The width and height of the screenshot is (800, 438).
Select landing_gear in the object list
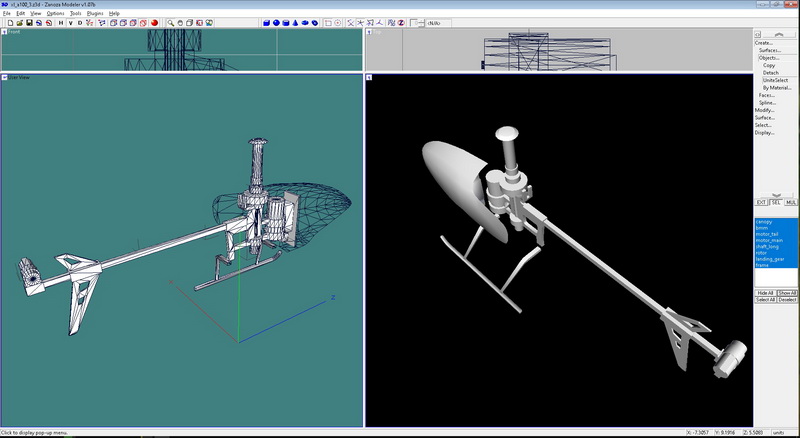pos(770,259)
